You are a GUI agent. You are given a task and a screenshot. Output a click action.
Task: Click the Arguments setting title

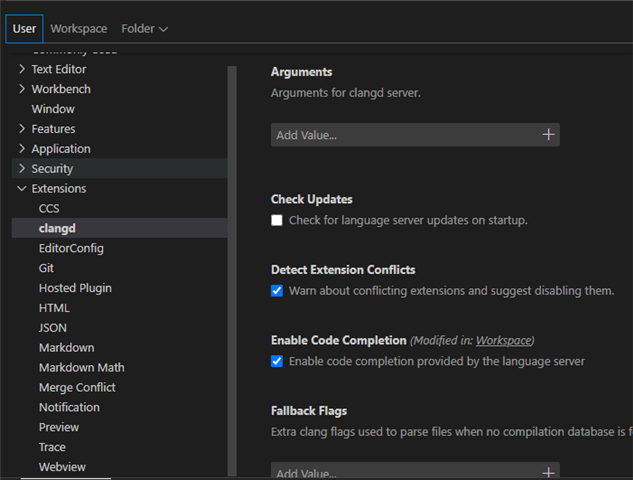click(302, 72)
